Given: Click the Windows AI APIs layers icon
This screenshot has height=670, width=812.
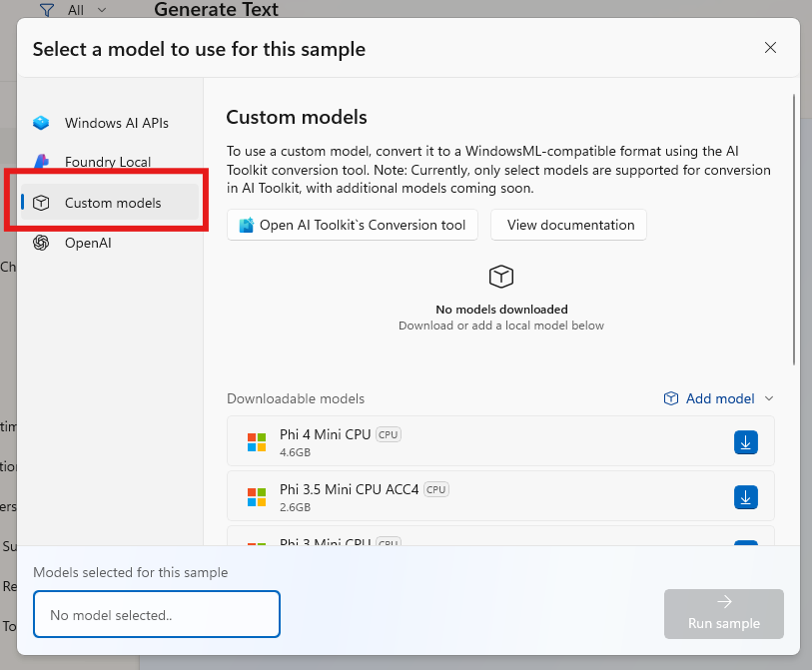Looking at the screenshot, I should (x=40, y=123).
